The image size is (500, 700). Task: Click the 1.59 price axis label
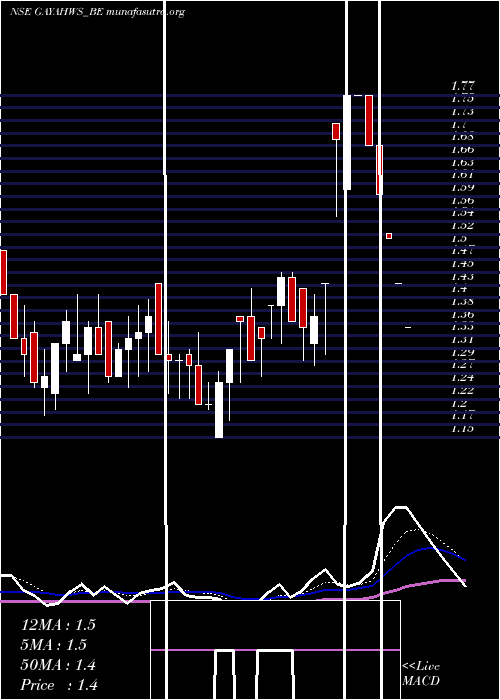coord(462,188)
